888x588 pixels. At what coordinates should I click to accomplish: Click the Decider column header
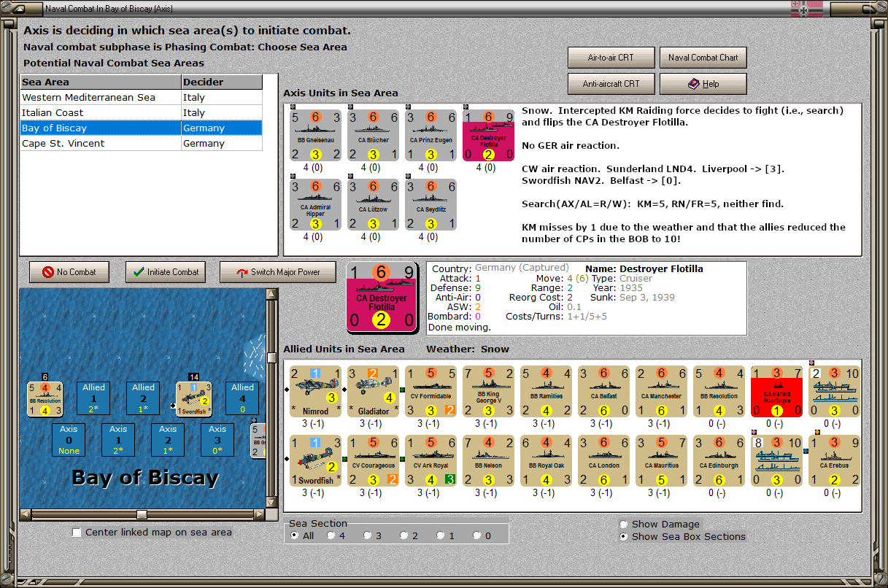tap(222, 82)
